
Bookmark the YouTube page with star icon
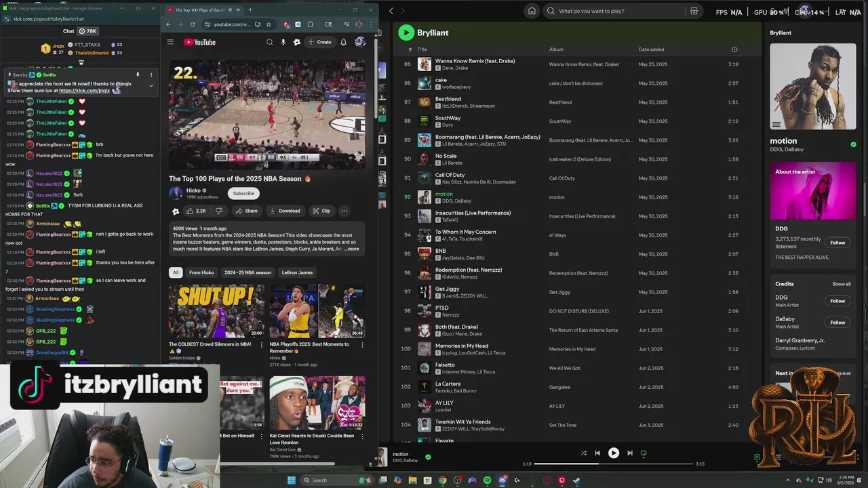tap(269, 24)
